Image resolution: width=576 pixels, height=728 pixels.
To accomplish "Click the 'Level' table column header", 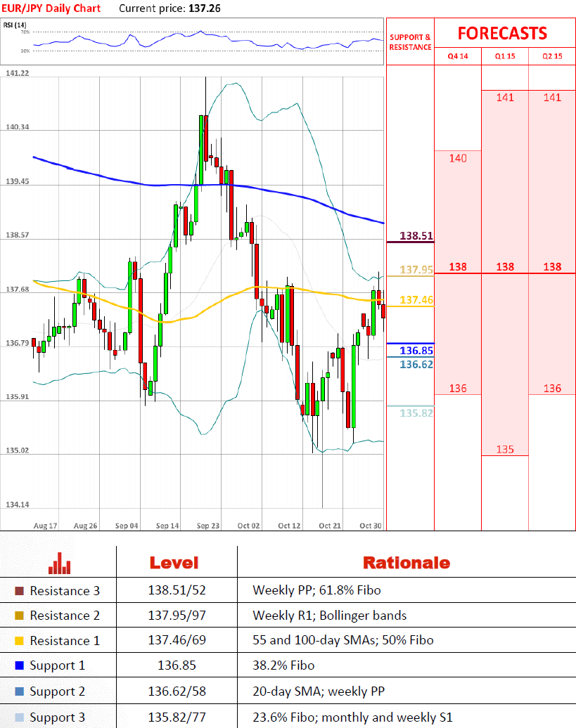I will pos(174,563).
